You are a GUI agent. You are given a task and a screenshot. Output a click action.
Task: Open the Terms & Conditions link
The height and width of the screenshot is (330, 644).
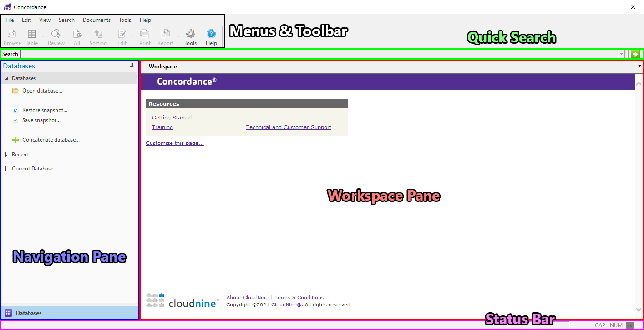point(299,297)
